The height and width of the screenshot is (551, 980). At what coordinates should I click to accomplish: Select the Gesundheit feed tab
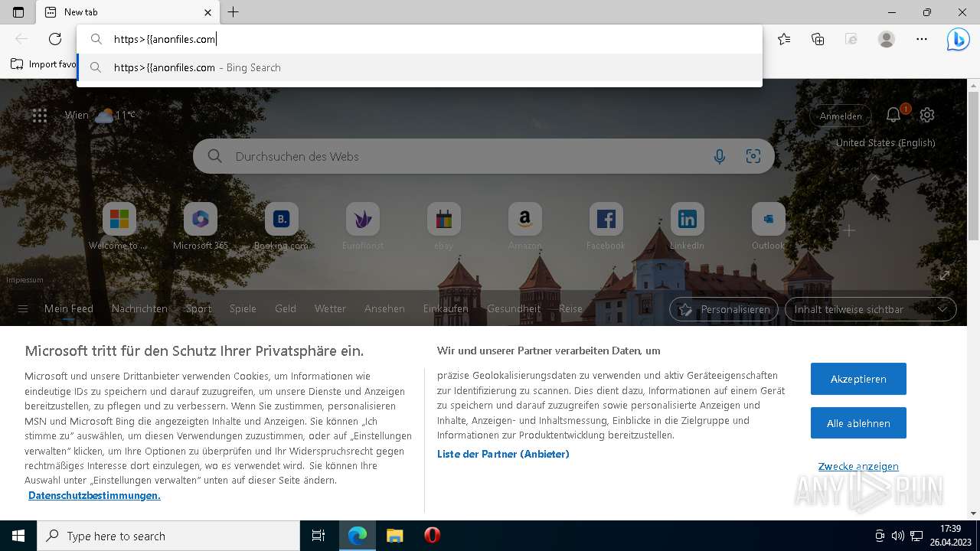click(514, 309)
